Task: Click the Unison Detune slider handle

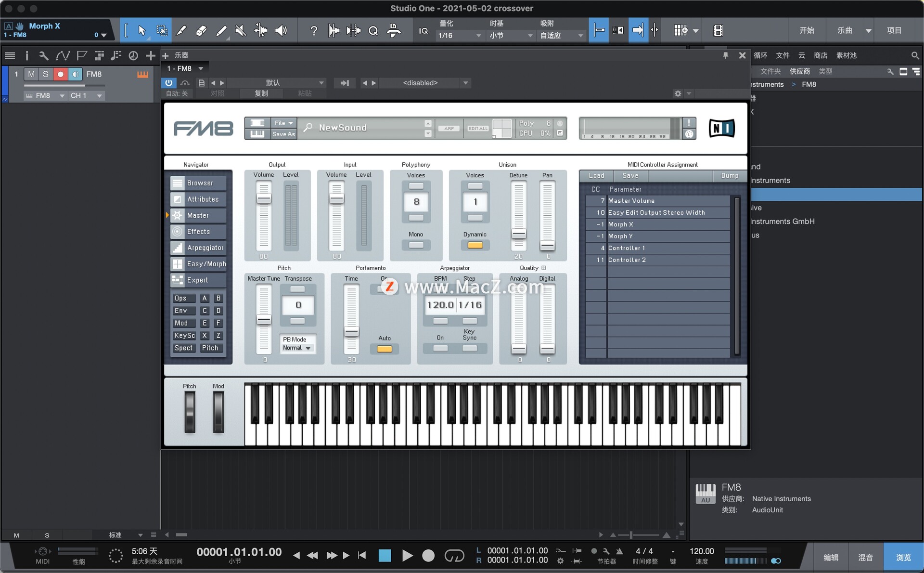Action: pyautogui.click(x=518, y=234)
